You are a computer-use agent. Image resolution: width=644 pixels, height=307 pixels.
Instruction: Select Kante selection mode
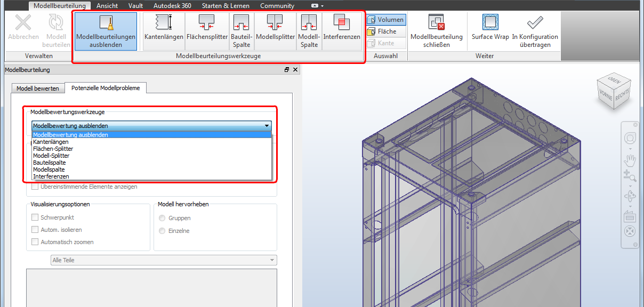pos(386,43)
